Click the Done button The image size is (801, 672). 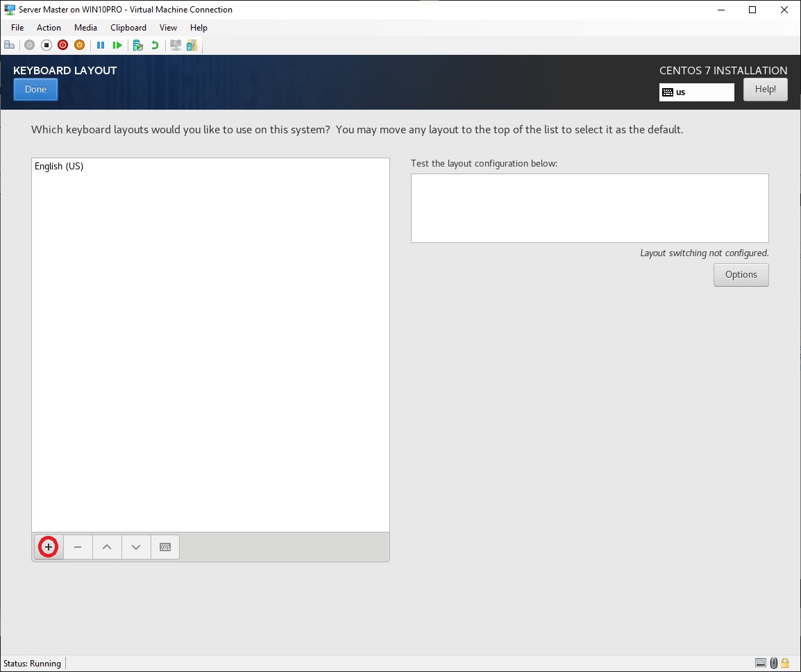click(36, 90)
